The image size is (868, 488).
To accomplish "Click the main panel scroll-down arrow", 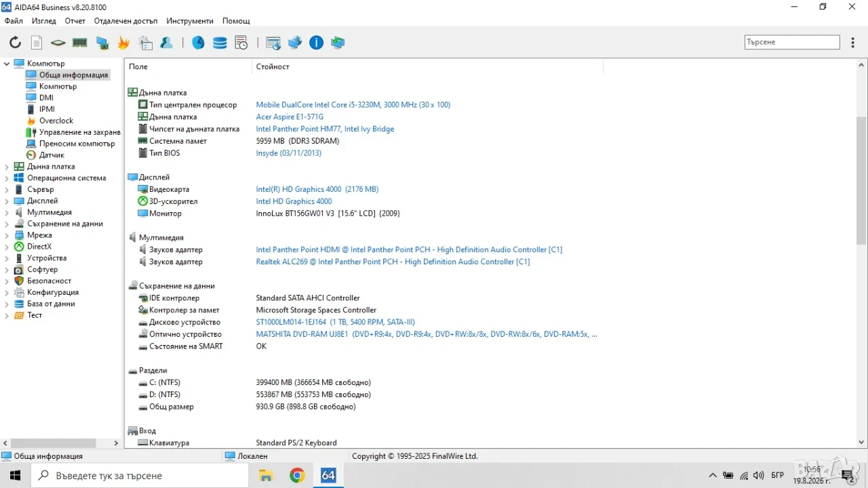I will point(861,443).
